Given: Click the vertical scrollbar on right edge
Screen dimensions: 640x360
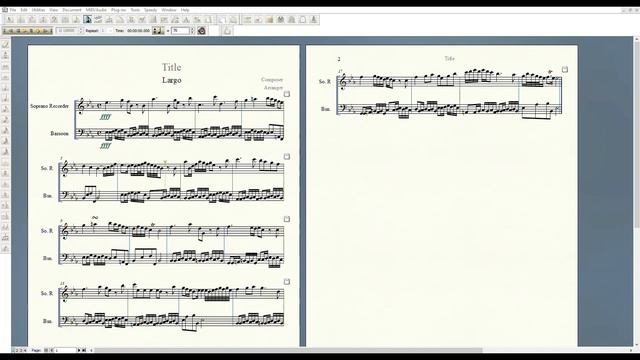Looking at the screenshot, I should click(637, 135).
